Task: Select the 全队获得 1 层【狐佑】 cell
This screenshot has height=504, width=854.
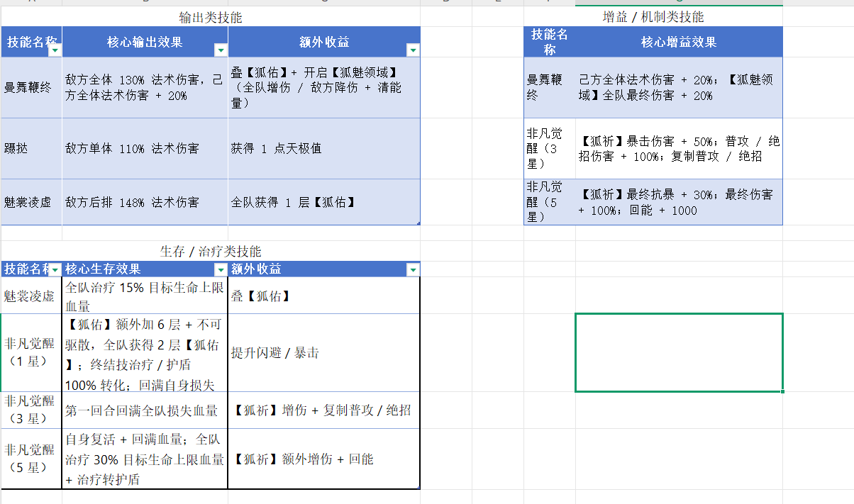Action: click(x=324, y=202)
